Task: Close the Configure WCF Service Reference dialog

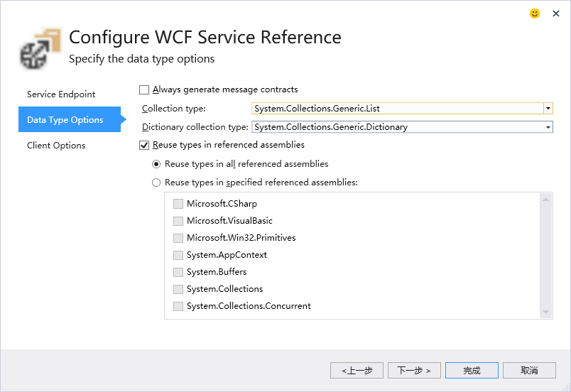Action: tap(555, 13)
